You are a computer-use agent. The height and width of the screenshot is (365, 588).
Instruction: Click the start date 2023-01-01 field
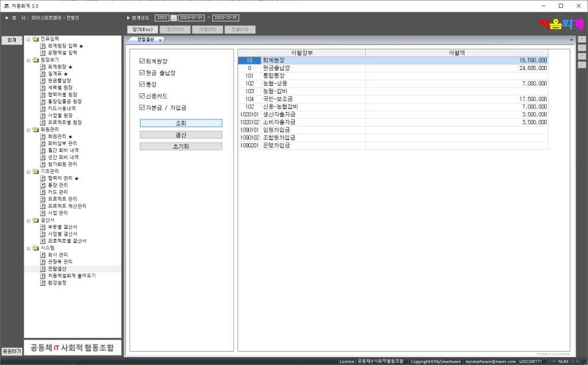point(191,18)
